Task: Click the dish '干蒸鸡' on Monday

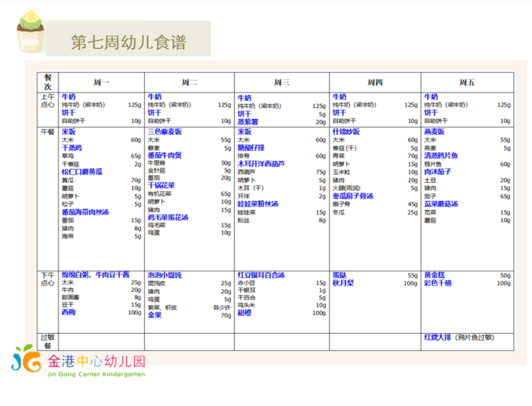Action: tap(71, 148)
